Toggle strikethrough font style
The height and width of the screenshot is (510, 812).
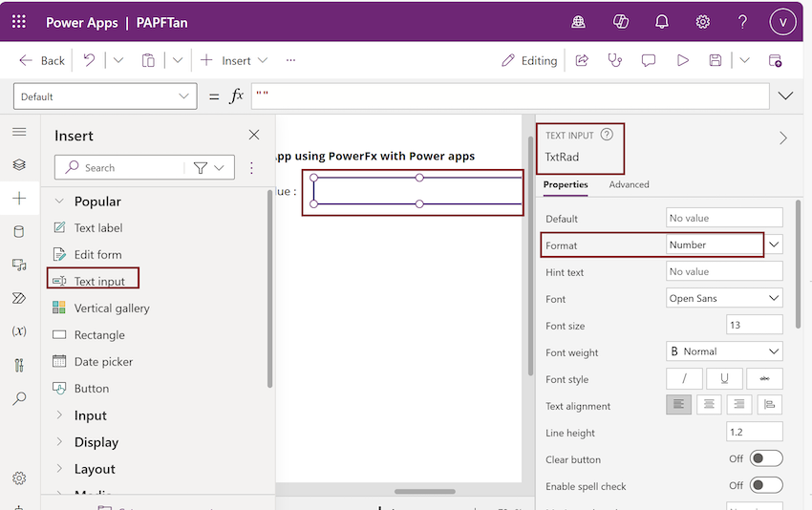point(764,378)
